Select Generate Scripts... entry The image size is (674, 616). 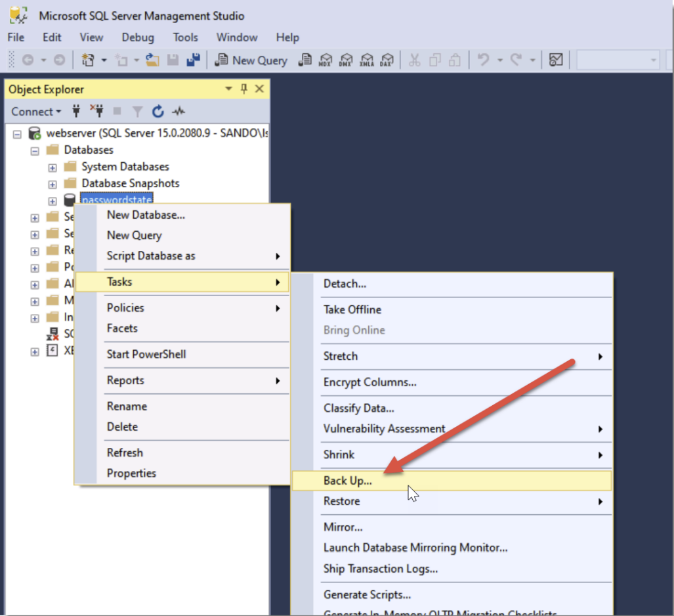(452, 594)
